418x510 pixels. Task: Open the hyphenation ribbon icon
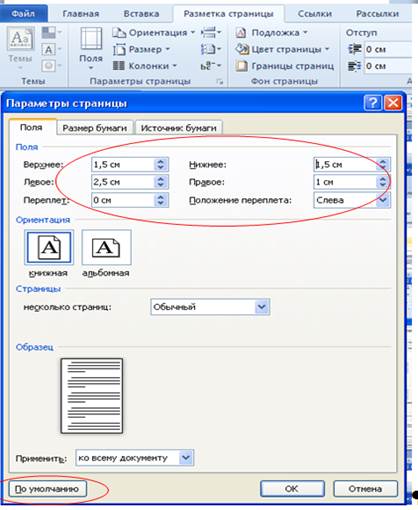[211, 66]
